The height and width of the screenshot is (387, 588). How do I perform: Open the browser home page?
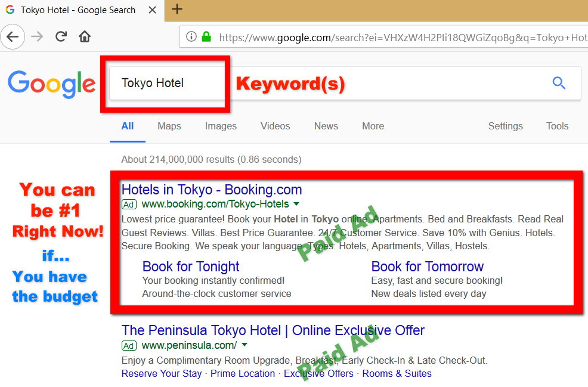click(83, 36)
